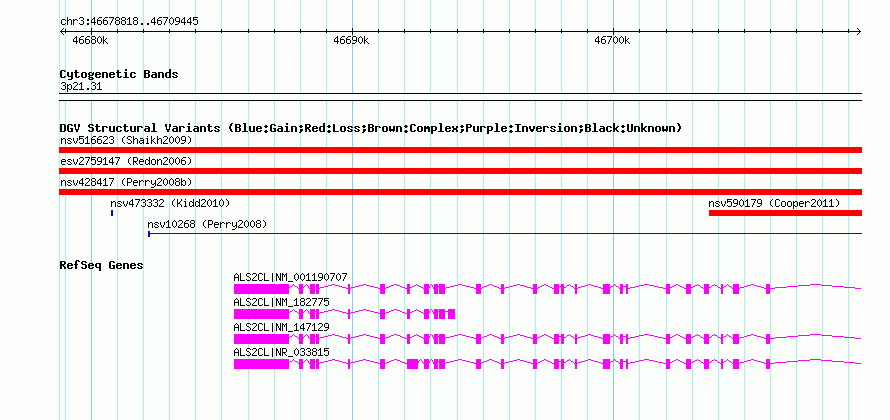Click the 46690k ruler tick label

coord(351,41)
